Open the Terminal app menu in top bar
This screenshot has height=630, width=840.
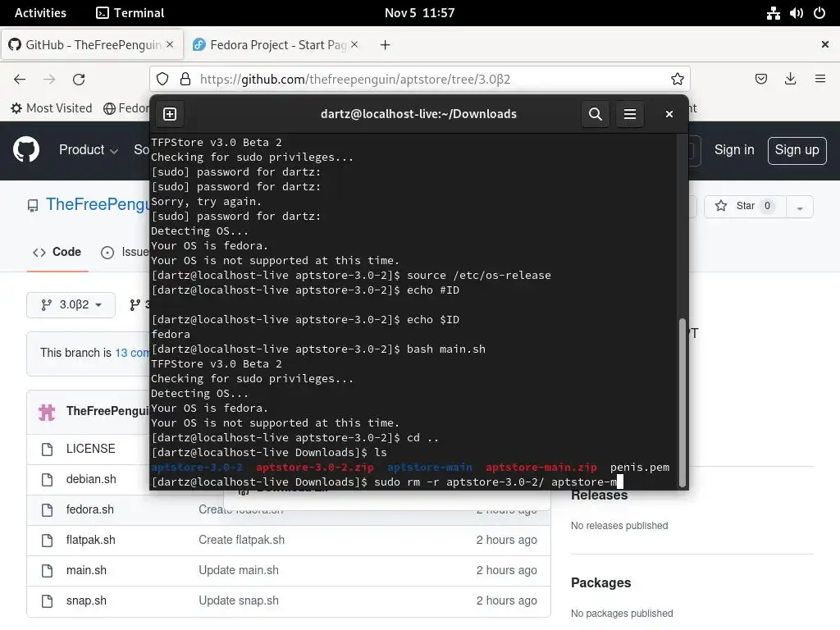130,13
